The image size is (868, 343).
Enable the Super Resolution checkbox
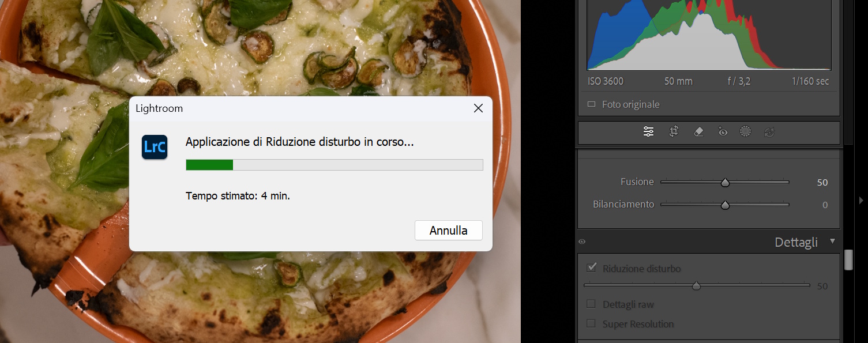tap(591, 324)
